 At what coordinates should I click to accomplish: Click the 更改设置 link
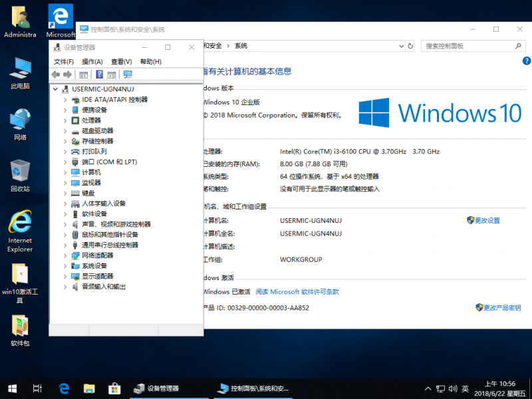(x=487, y=221)
